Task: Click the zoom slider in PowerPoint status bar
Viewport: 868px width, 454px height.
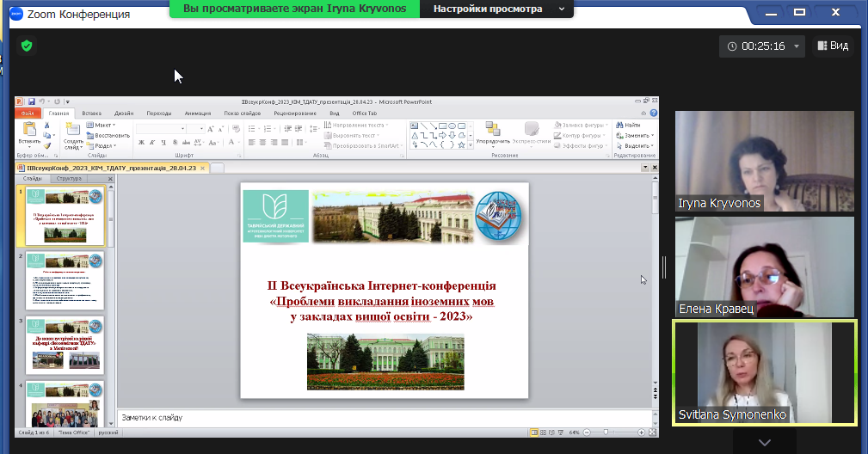Action: coord(606,432)
